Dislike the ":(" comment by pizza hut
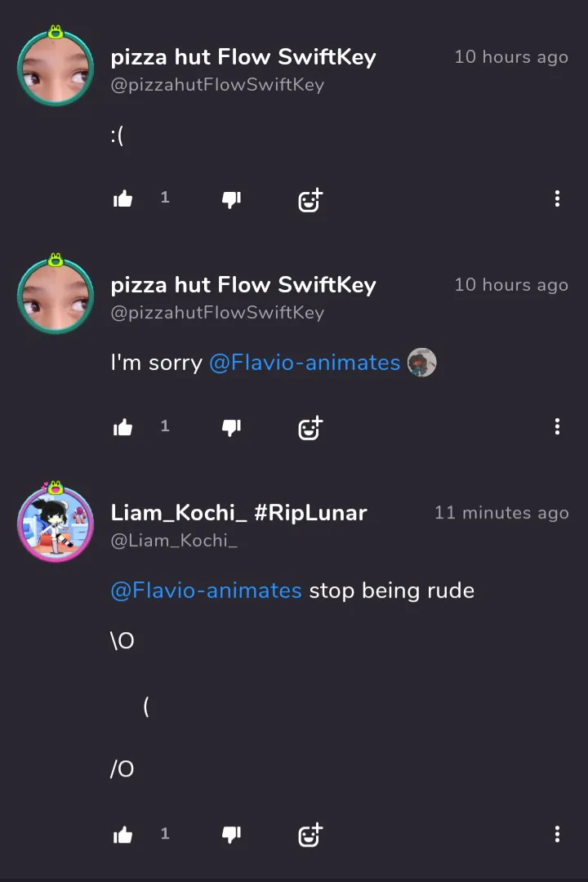The width and height of the screenshot is (588, 882). (231, 199)
